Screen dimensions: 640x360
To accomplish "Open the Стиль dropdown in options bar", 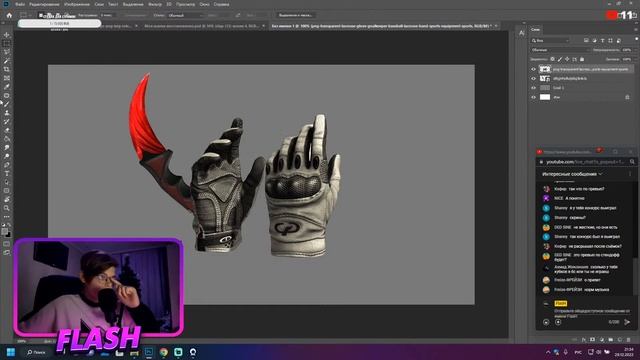I will coord(185,15).
